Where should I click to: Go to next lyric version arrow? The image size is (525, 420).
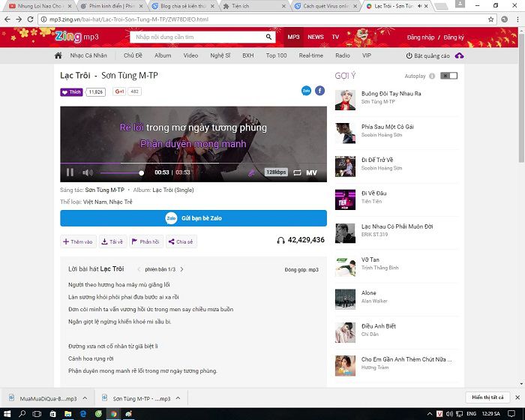[181, 269]
